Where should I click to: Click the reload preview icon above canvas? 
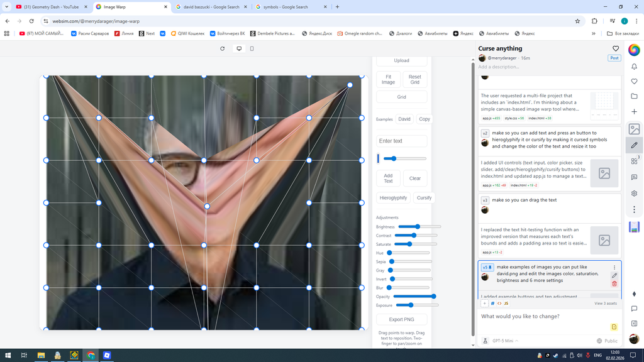tap(222, 48)
